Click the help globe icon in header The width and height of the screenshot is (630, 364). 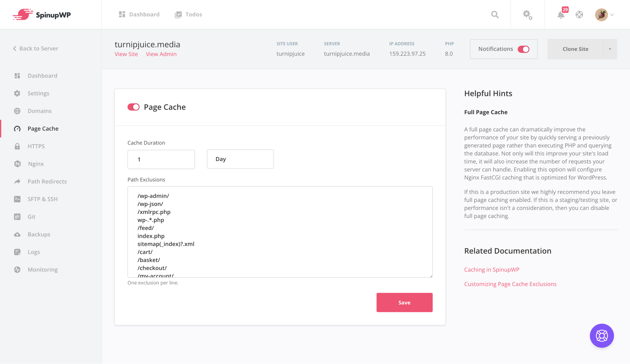579,14
